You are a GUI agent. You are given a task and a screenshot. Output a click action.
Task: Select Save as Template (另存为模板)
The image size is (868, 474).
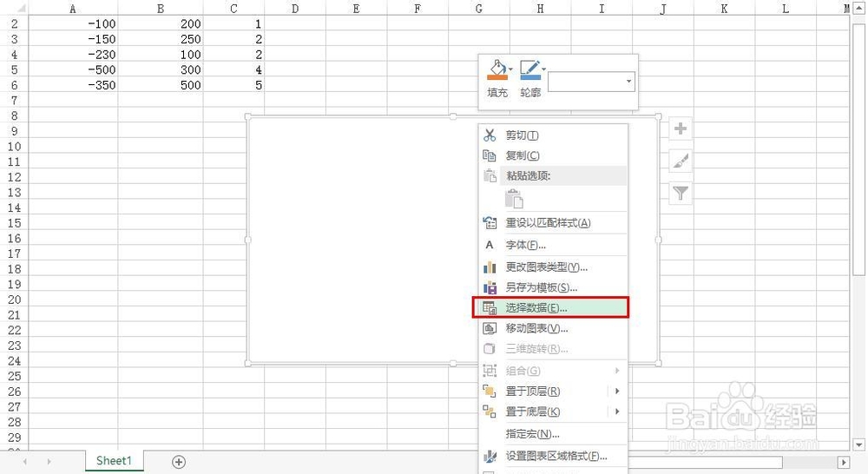tap(552, 287)
